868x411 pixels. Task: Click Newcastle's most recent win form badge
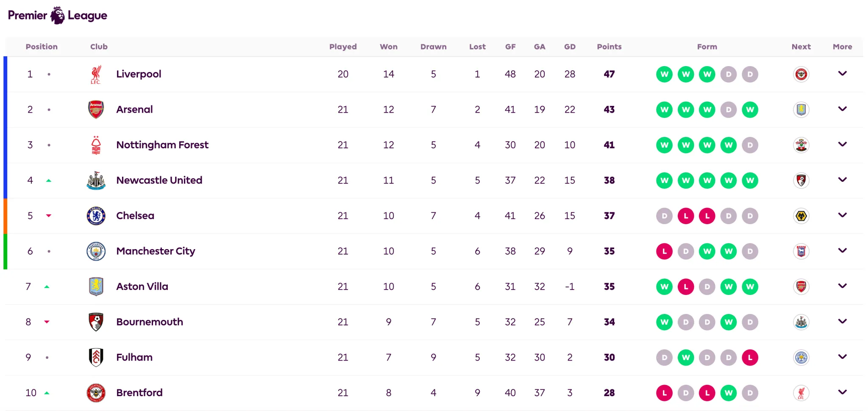750,181
